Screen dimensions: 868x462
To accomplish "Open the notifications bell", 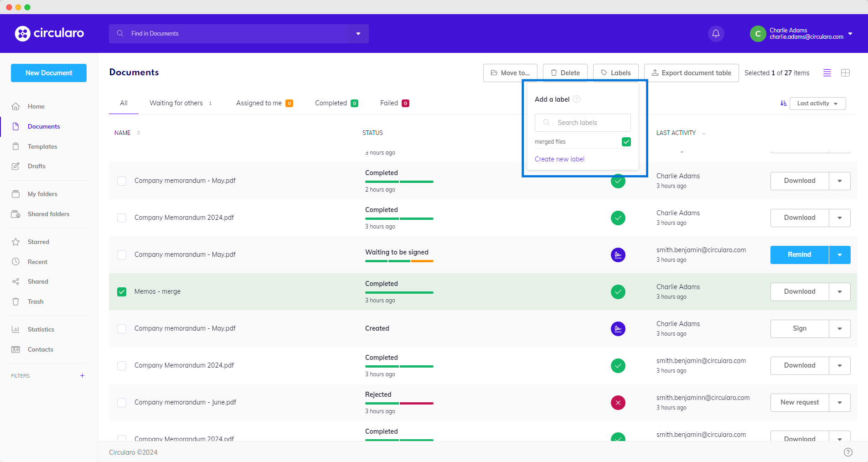I will [716, 33].
